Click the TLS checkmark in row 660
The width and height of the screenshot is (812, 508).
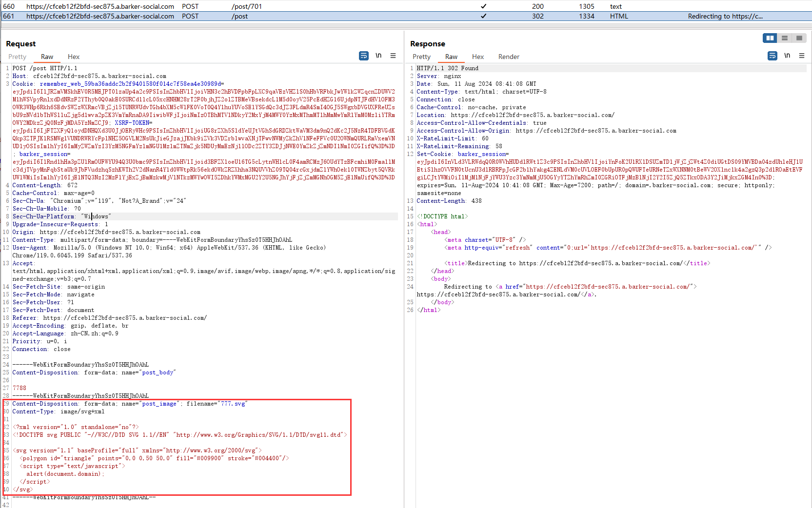coord(484,6)
